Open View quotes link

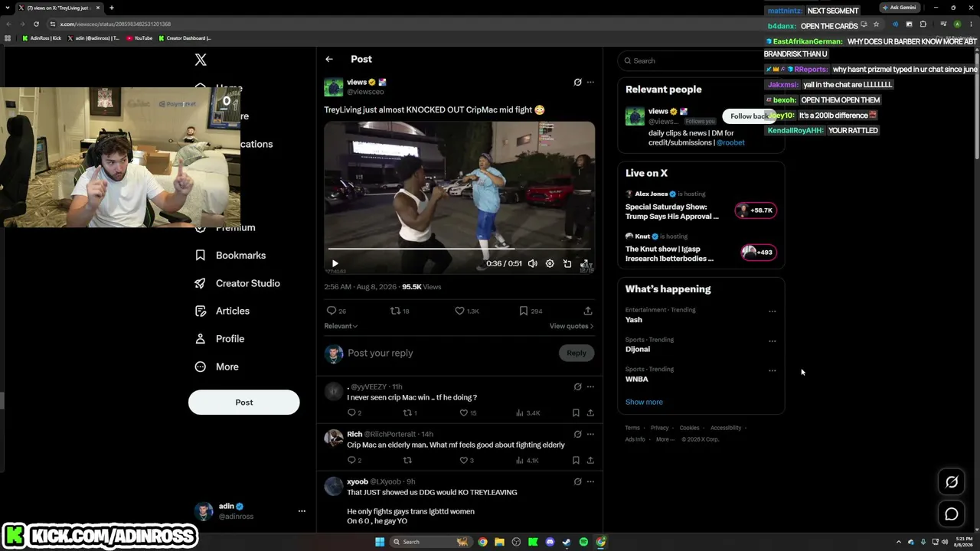pos(571,326)
